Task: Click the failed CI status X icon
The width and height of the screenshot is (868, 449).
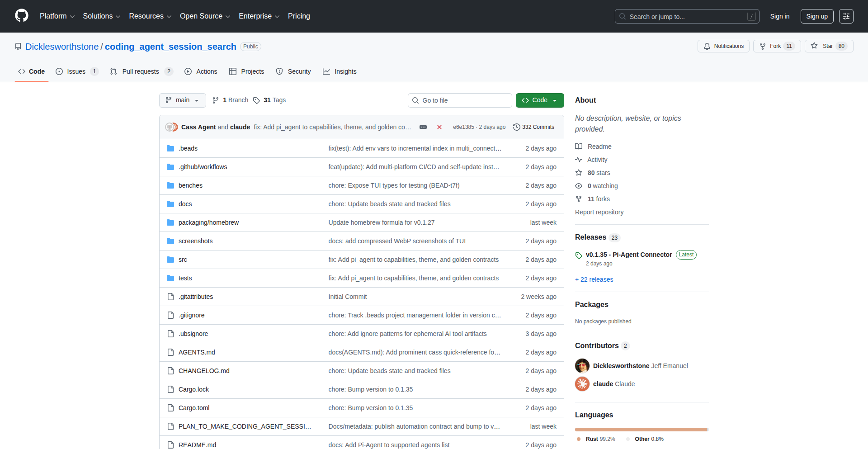Action: click(x=439, y=127)
